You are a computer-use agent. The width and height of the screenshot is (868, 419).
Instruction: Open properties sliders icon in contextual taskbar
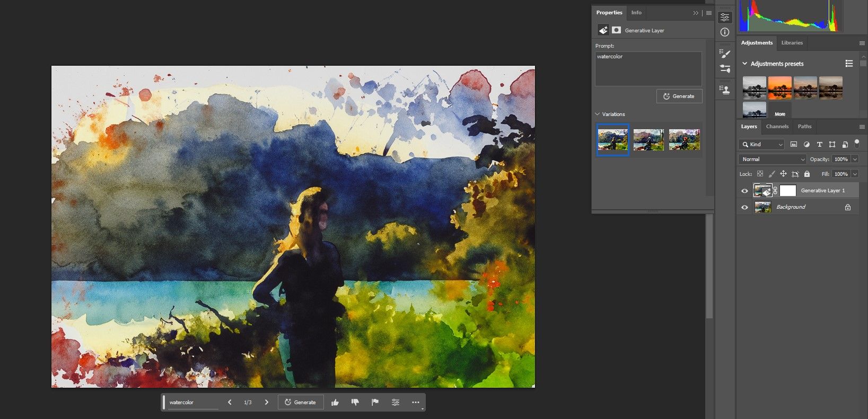396,403
